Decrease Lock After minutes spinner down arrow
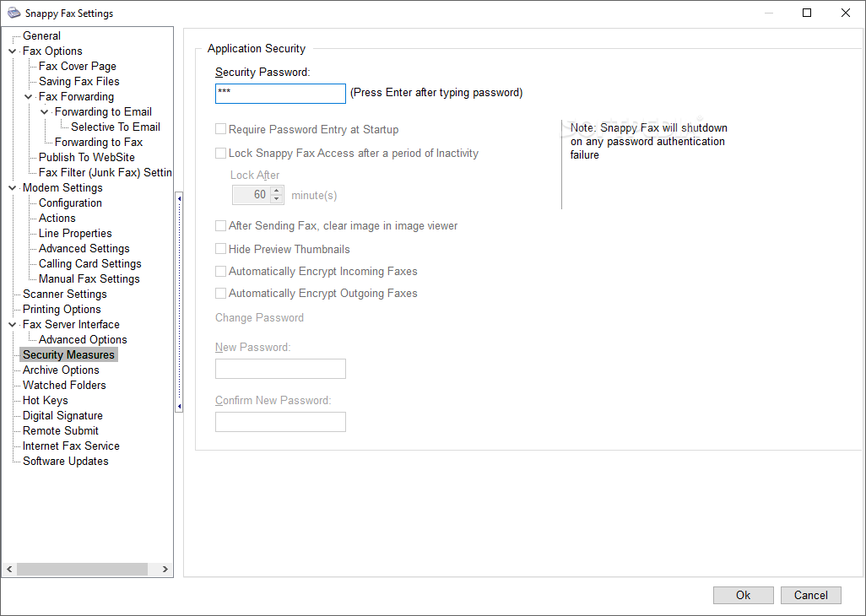 [x=277, y=198]
